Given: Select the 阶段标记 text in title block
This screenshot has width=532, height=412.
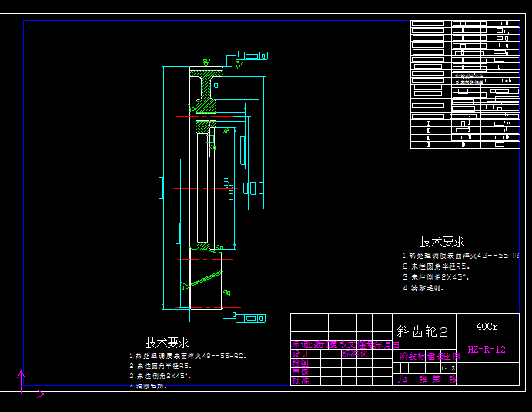Looking at the screenshot, I should 417,357.
